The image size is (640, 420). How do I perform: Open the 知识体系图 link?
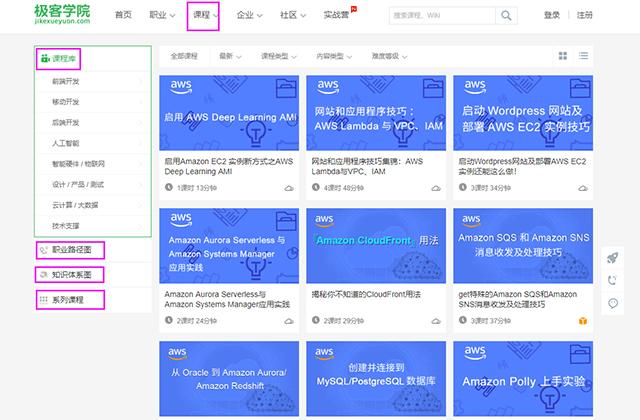click(x=71, y=275)
